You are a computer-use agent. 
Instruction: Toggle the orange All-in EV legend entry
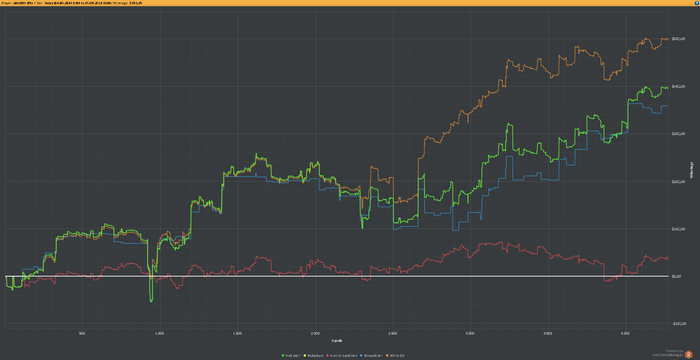395,356
